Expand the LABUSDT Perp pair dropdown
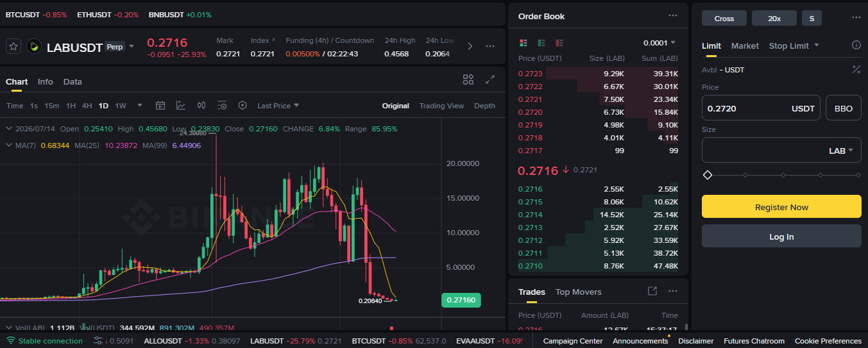The height and width of the screenshot is (348, 868). (132, 46)
